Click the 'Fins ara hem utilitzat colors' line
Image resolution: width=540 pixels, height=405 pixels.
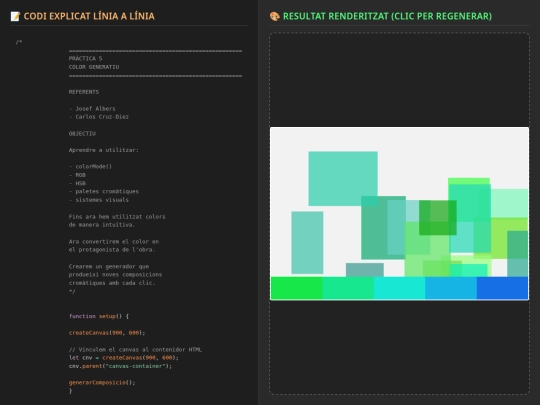pos(117,217)
